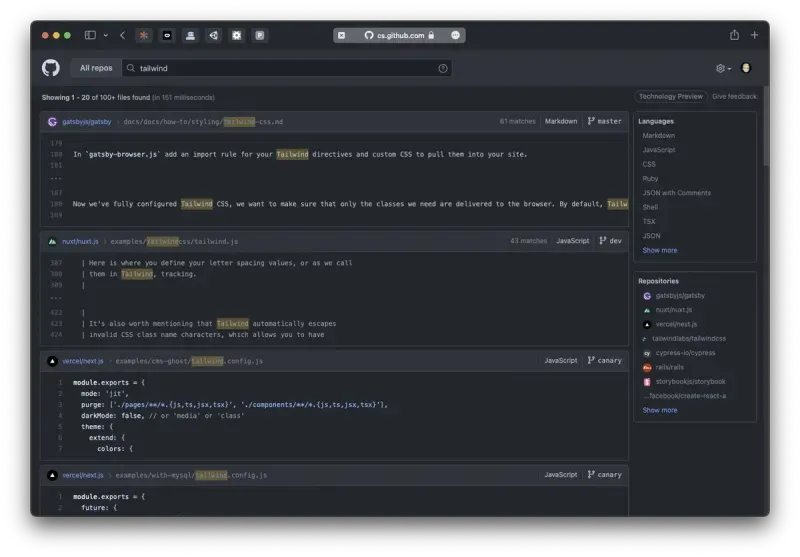Viewport: 800px width, 557px height.
Task: Go back with the back arrow
Action: pyautogui.click(x=122, y=35)
